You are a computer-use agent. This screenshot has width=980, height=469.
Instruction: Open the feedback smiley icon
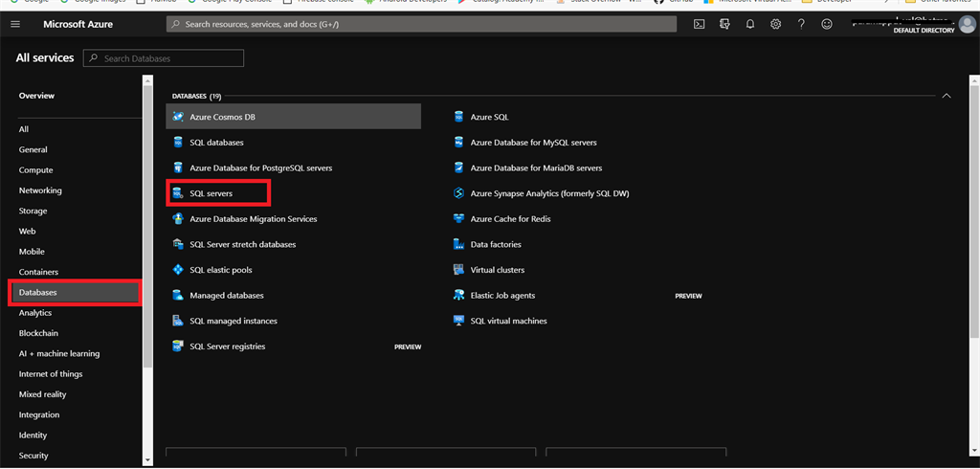pos(827,24)
